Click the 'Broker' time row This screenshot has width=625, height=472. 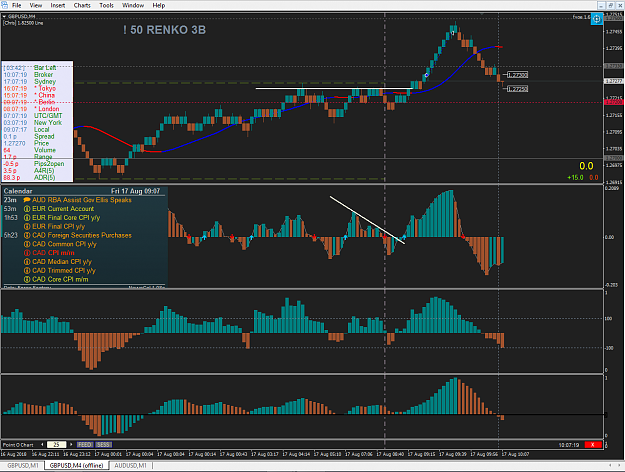[37, 75]
